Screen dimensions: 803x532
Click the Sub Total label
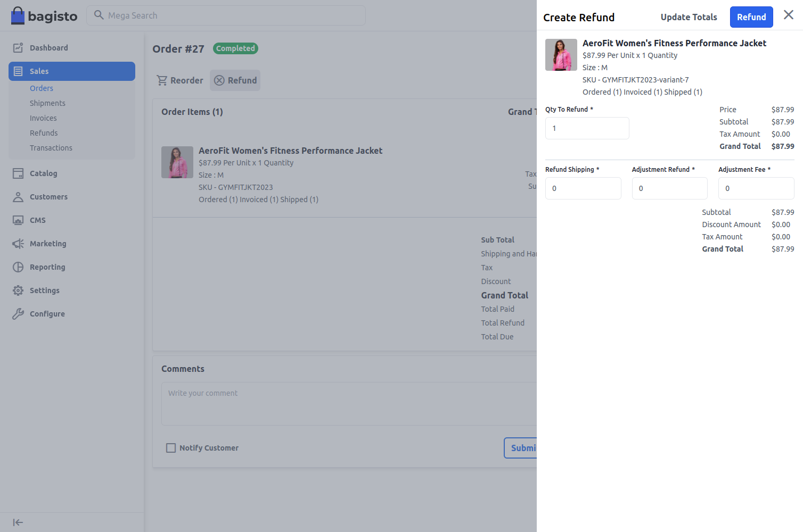click(x=497, y=240)
